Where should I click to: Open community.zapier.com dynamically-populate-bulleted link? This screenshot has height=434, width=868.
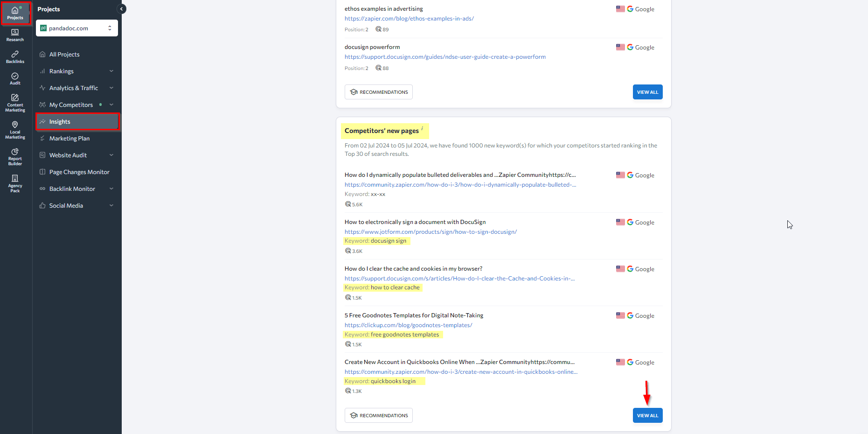pos(460,185)
